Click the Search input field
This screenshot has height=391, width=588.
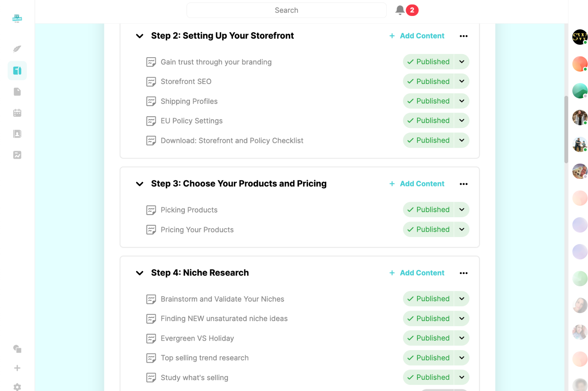point(286,10)
